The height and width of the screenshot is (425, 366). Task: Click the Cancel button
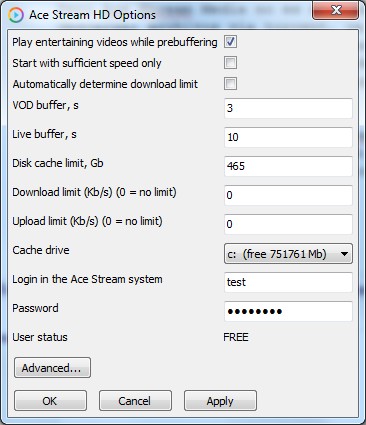135,401
